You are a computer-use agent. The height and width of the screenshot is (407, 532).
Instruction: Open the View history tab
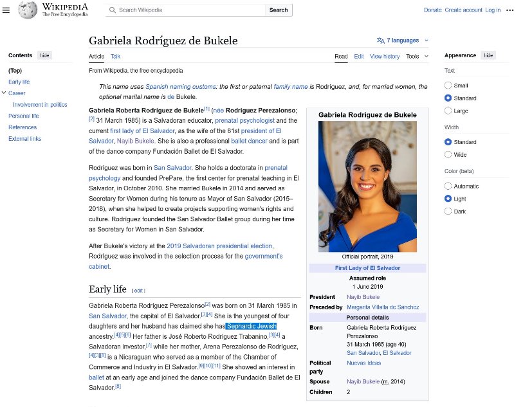[x=385, y=57]
